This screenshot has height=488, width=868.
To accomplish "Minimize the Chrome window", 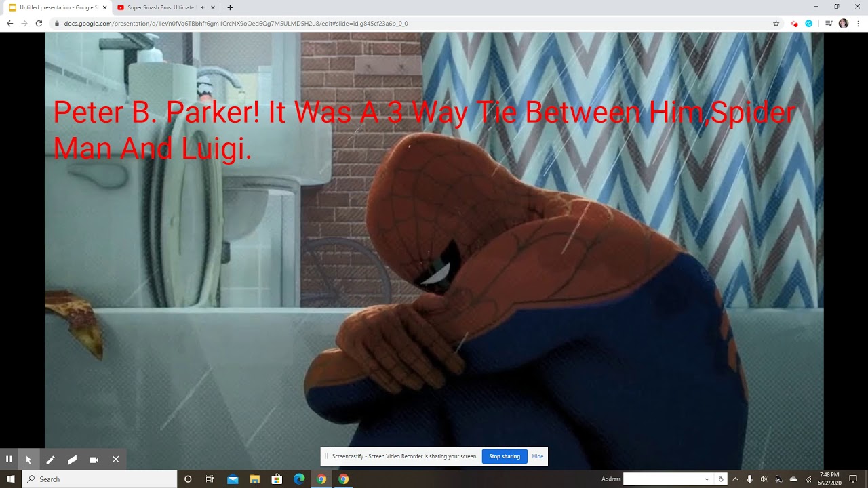I will coord(816,7).
